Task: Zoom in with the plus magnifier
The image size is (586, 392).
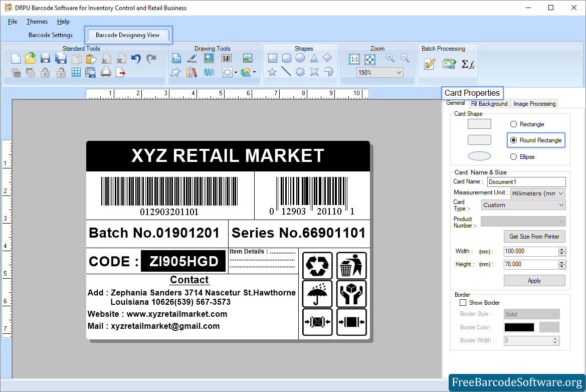Action: pos(390,58)
